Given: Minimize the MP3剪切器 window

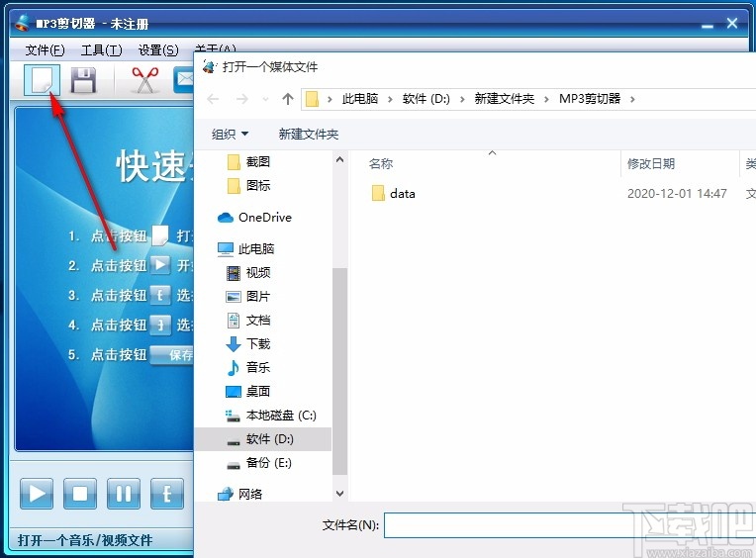Looking at the screenshot, I should point(708,24).
